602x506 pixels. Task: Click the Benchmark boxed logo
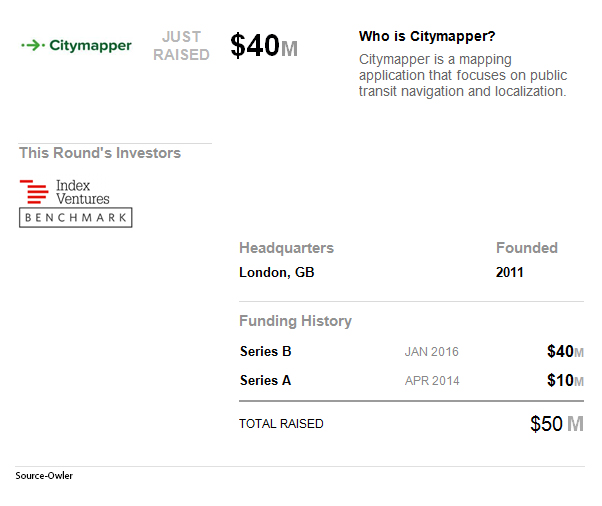coord(76,218)
